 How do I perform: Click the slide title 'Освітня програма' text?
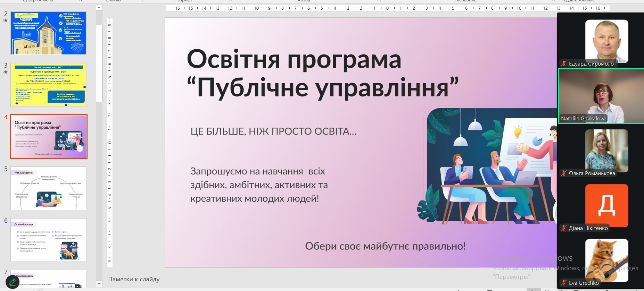294,59
